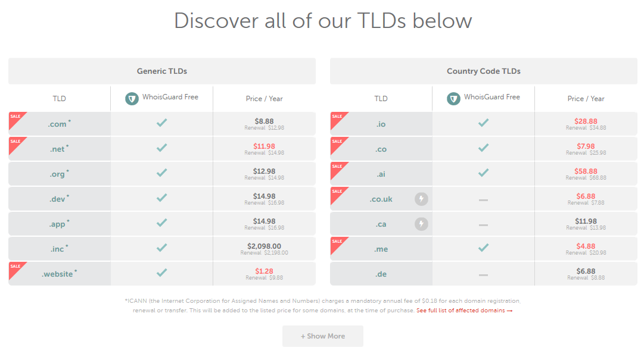The image size is (644, 354).
Task: Click the SALE badge on the .com row
Action: (x=17, y=119)
